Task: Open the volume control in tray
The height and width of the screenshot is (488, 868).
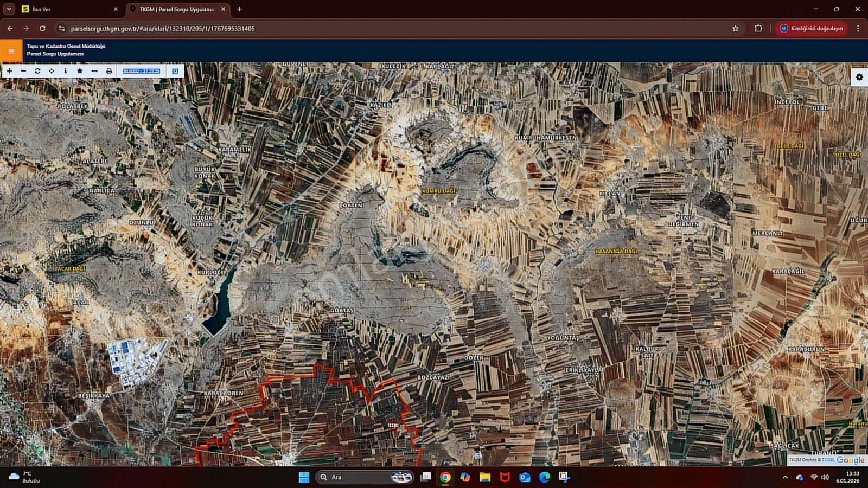Action: pos(825,477)
